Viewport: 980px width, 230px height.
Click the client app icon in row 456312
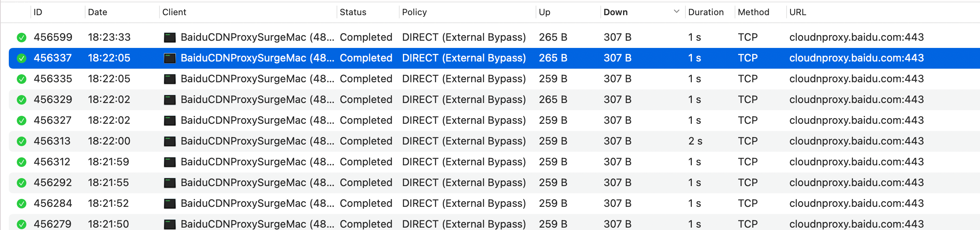tap(170, 162)
